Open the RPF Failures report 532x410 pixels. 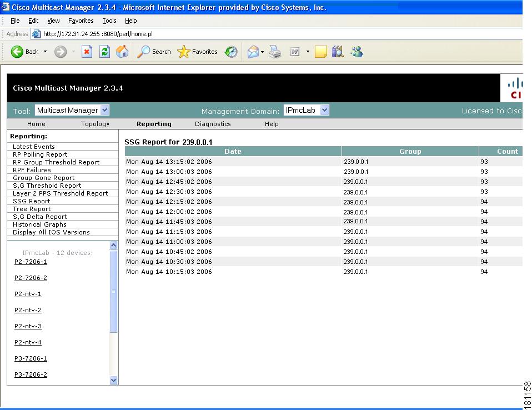click(32, 170)
